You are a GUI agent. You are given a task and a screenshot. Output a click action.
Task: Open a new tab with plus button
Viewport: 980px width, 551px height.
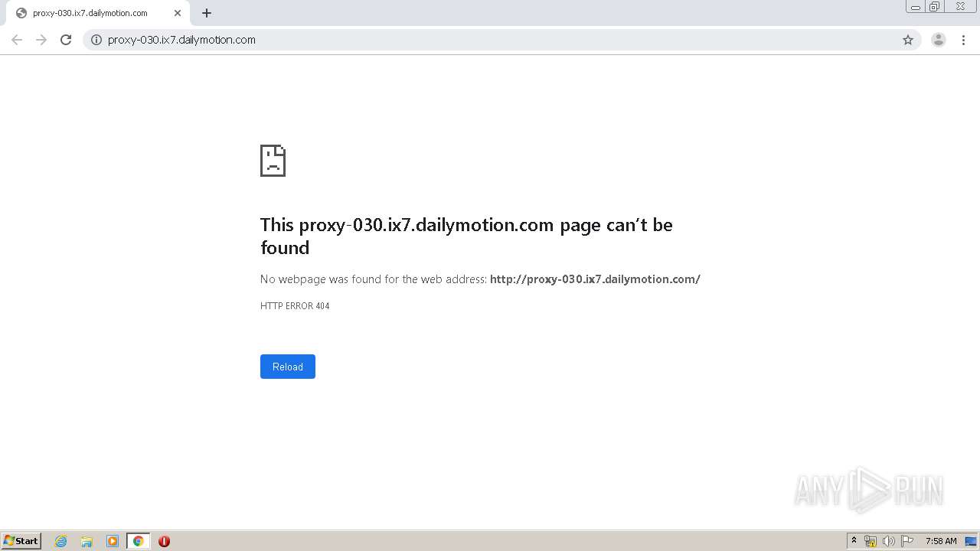(207, 13)
